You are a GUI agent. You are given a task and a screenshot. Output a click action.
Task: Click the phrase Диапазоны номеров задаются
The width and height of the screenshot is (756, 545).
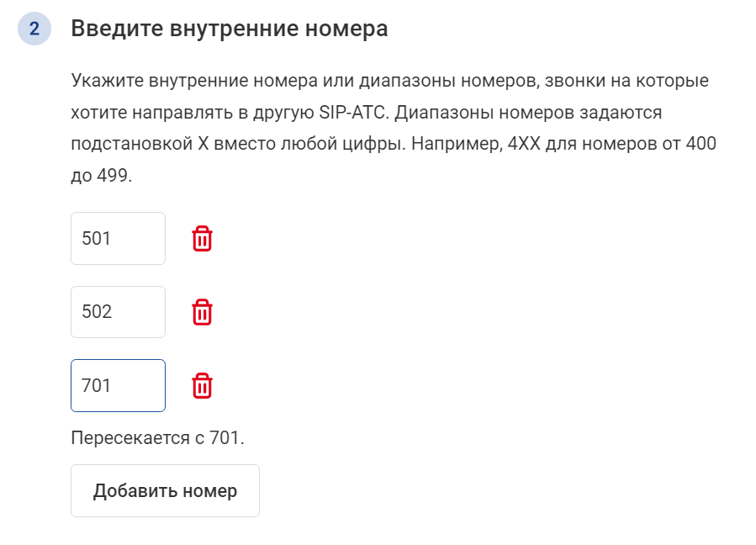(528, 113)
